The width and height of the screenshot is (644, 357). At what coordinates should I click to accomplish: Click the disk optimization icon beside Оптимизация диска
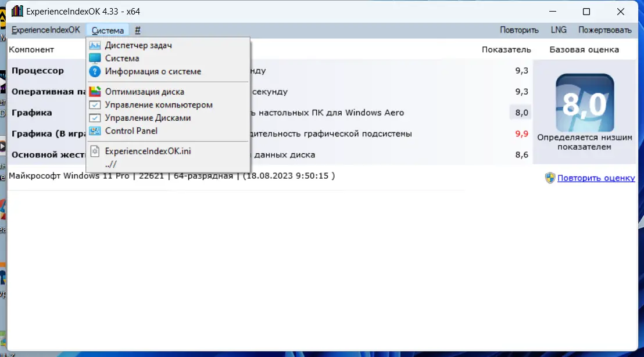coord(95,92)
